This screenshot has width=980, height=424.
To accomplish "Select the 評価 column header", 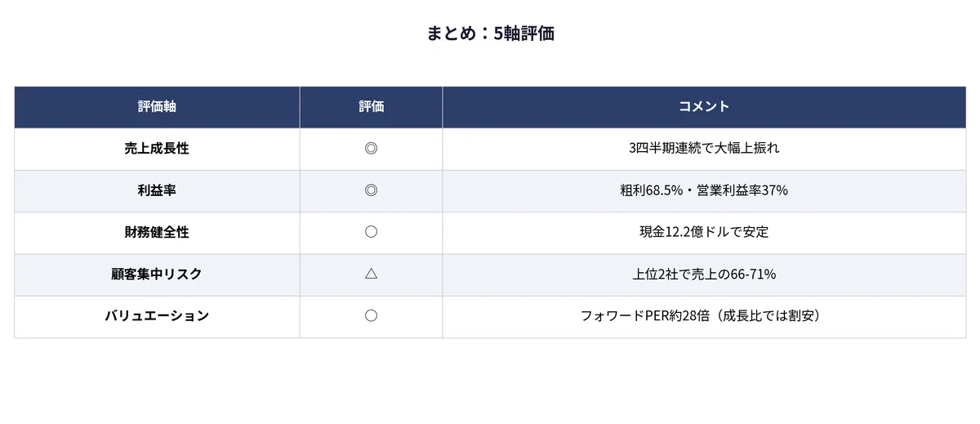I will [371, 107].
